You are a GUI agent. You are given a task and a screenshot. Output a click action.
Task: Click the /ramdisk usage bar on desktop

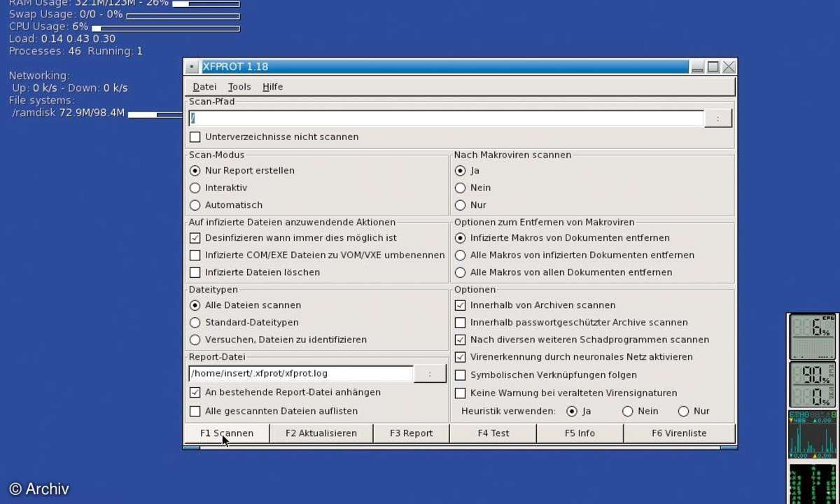click(x=155, y=114)
